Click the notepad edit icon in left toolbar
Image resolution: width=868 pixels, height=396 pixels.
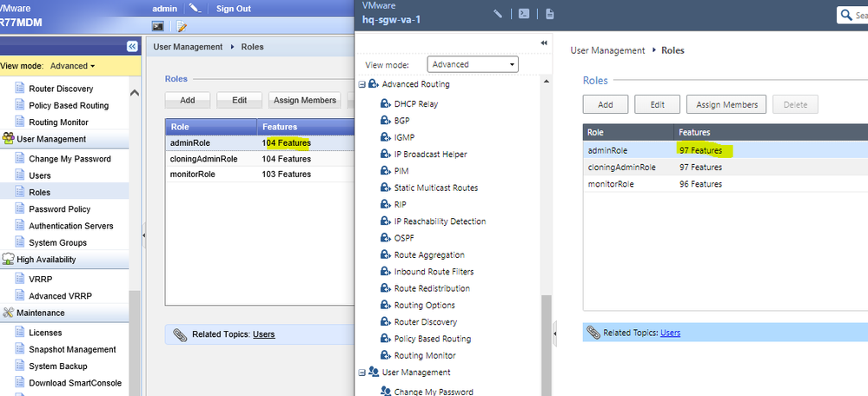coord(182,27)
